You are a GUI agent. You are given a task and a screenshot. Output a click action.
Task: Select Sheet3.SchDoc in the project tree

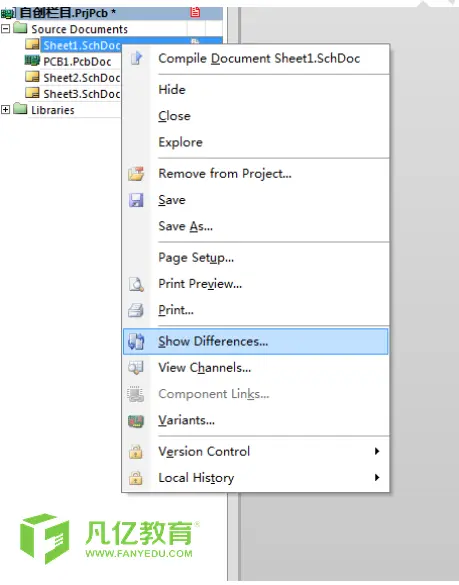tap(82, 94)
